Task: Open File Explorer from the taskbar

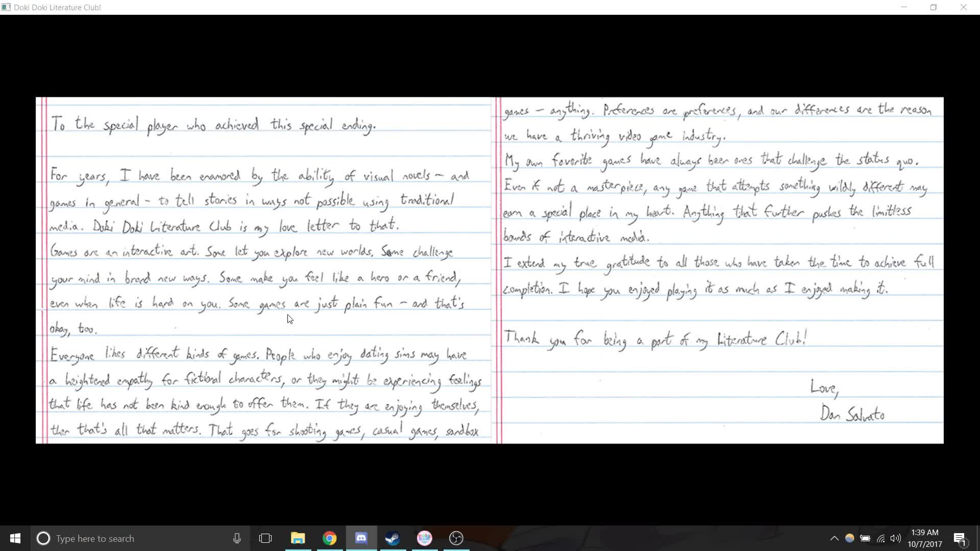Action: coord(298,538)
